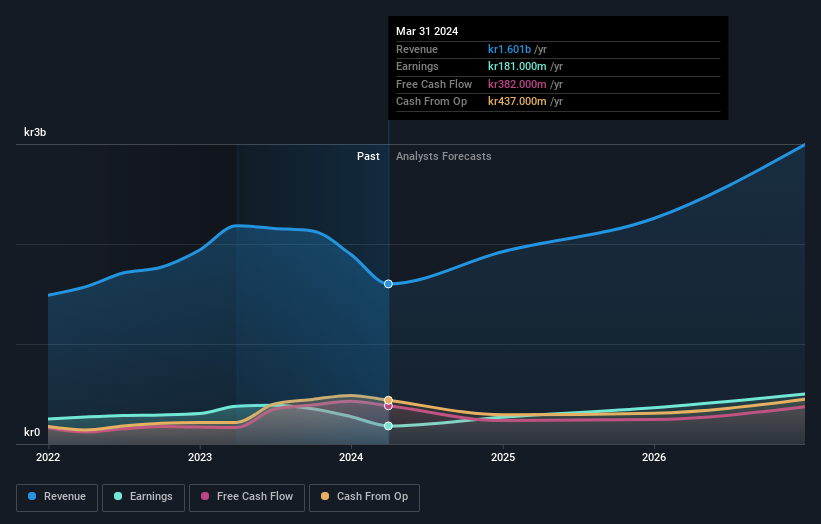Click the teal Earnings data point marker
Screen dimensions: 821x524
(388, 426)
